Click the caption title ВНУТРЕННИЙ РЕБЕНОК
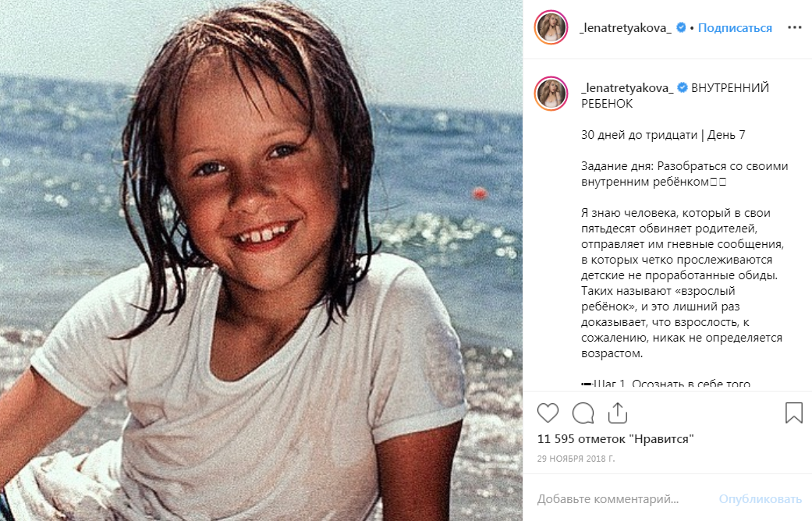The width and height of the screenshot is (812, 521). pos(730,88)
